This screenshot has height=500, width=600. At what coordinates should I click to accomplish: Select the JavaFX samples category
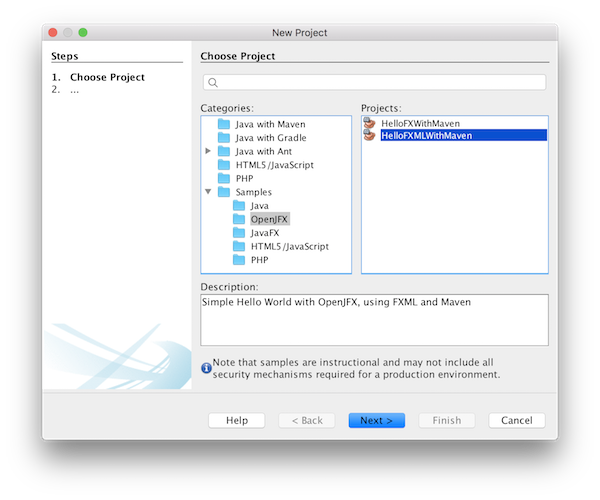pos(265,232)
